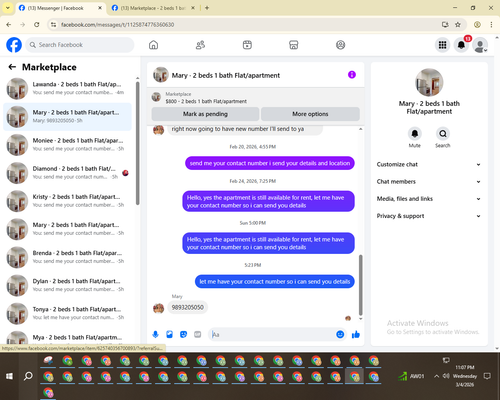Viewport: 500px width, 400px height.
Task: Bookmark this page with the star icon
Action: [458, 25]
